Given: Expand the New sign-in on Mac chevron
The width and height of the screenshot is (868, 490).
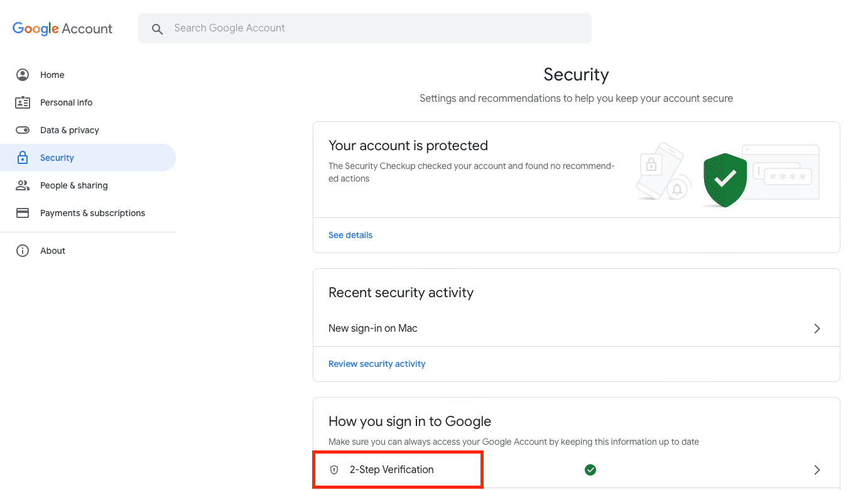Looking at the screenshot, I should pyautogui.click(x=816, y=329).
